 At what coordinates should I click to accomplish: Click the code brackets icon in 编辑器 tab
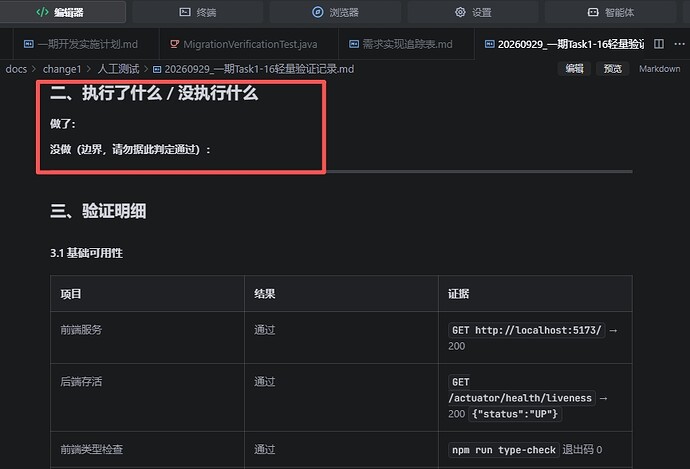click(x=42, y=12)
